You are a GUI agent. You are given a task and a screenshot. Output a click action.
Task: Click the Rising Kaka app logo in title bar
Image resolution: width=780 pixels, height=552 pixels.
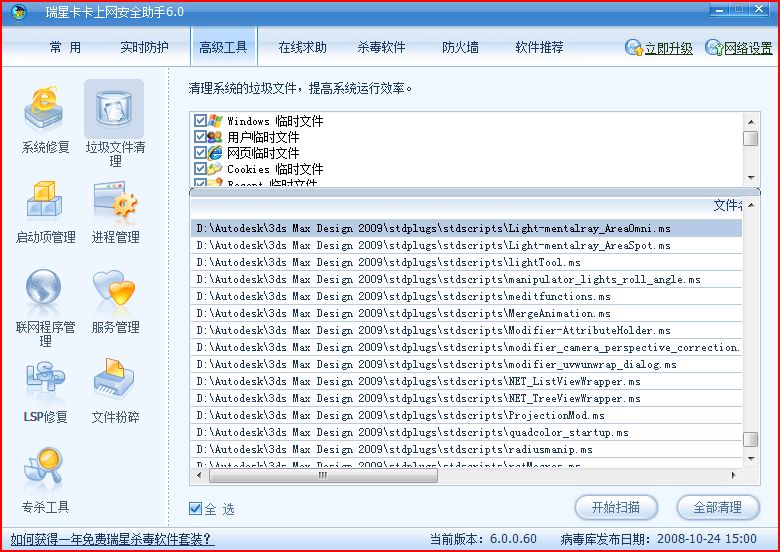(x=19, y=12)
